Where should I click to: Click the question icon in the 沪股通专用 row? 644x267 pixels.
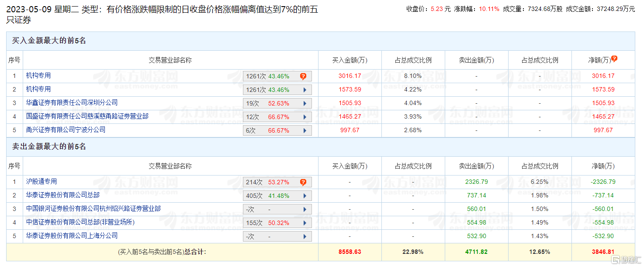point(303,182)
